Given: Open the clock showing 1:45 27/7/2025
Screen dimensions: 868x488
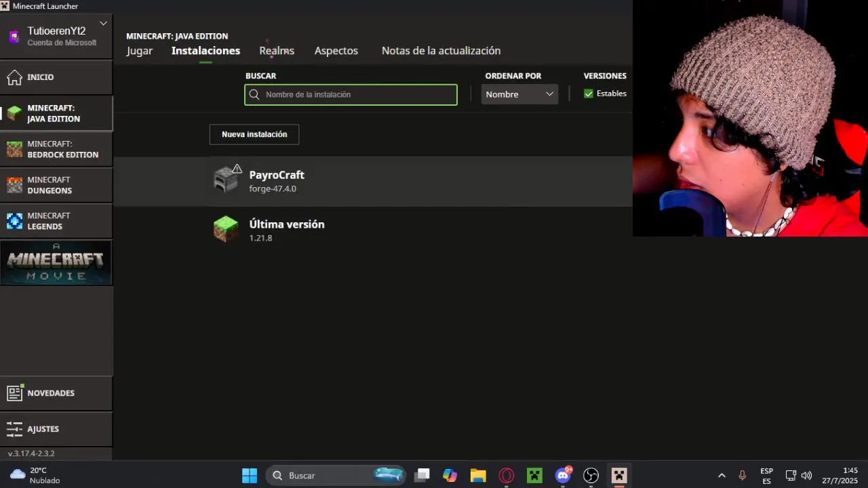Looking at the screenshot, I should (840, 476).
